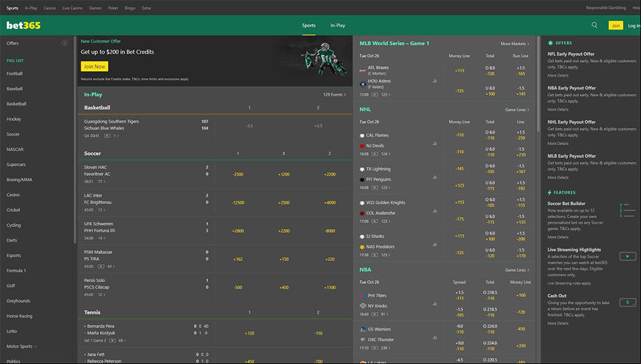Click the Cash Out dollar icon
641x364 pixels.
pyautogui.click(x=628, y=303)
